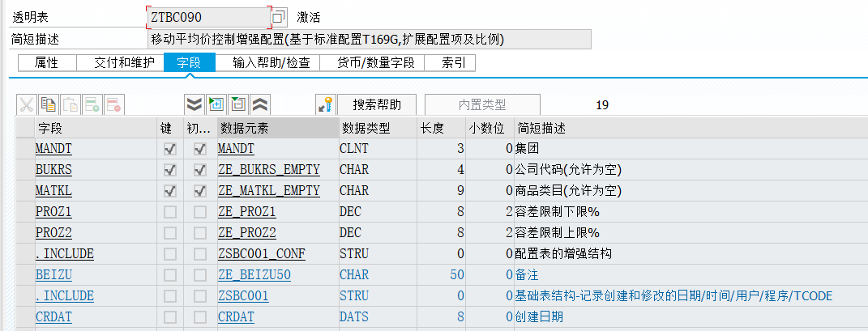Open data element ZE_MATKL_EMPTY link
Screen dimensions: 868x331
269,191
